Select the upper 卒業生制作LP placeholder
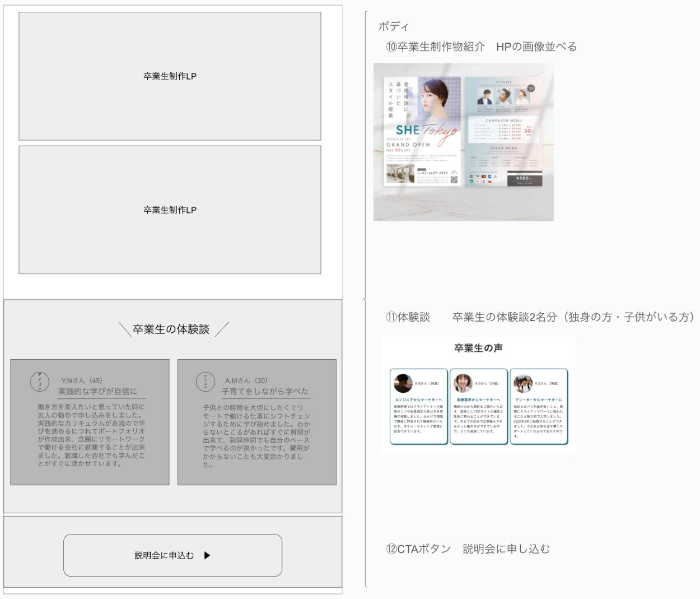This screenshot has width=700, height=599. (170, 76)
